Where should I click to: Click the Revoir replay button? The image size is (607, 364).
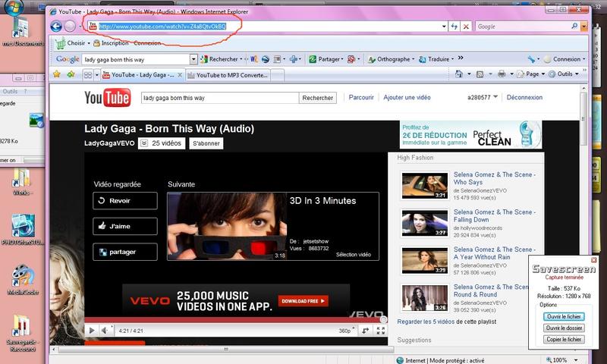pos(124,200)
